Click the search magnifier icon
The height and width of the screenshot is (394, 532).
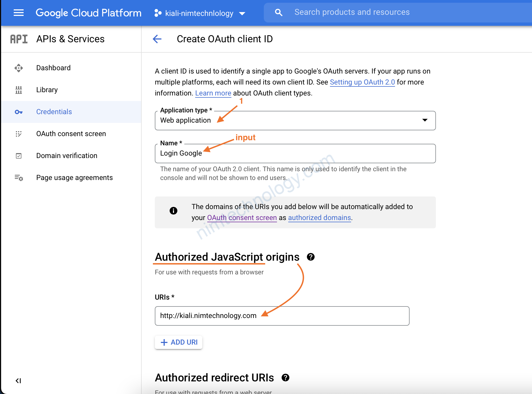point(279,12)
